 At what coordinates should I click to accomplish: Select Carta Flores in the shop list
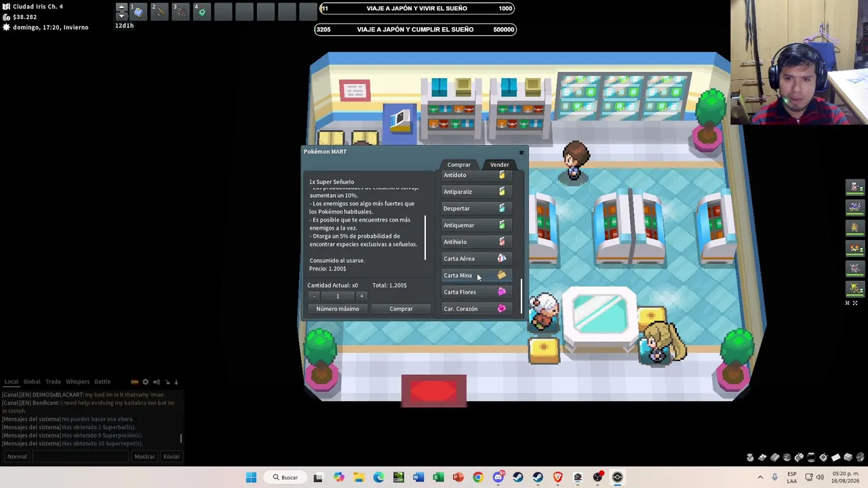click(475, 292)
